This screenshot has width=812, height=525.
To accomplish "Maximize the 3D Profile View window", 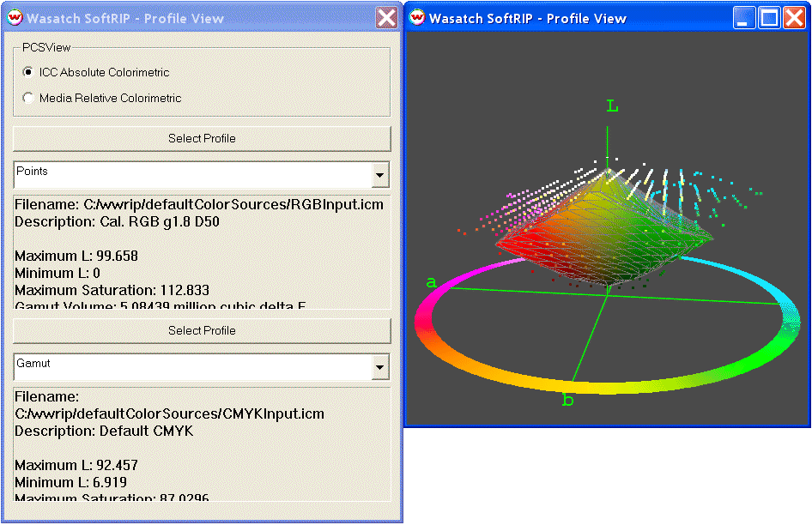I will coord(769,18).
